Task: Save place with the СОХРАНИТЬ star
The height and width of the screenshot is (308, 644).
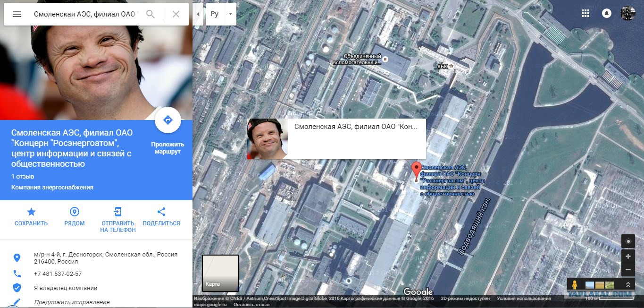Action: (31, 212)
